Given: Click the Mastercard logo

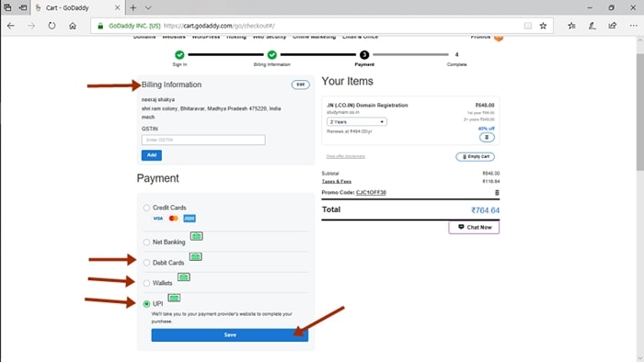Looking at the screenshot, I should click(x=173, y=219).
